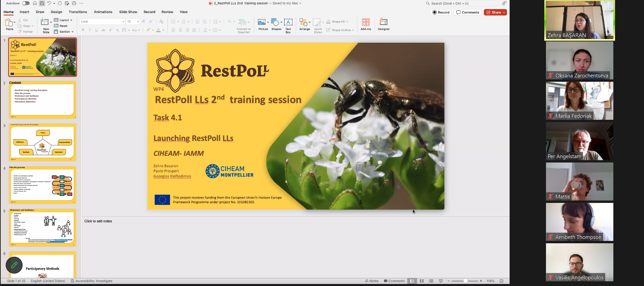Click the Decrease Font Size icon
This screenshot has height=286, width=644.
coord(151,22)
